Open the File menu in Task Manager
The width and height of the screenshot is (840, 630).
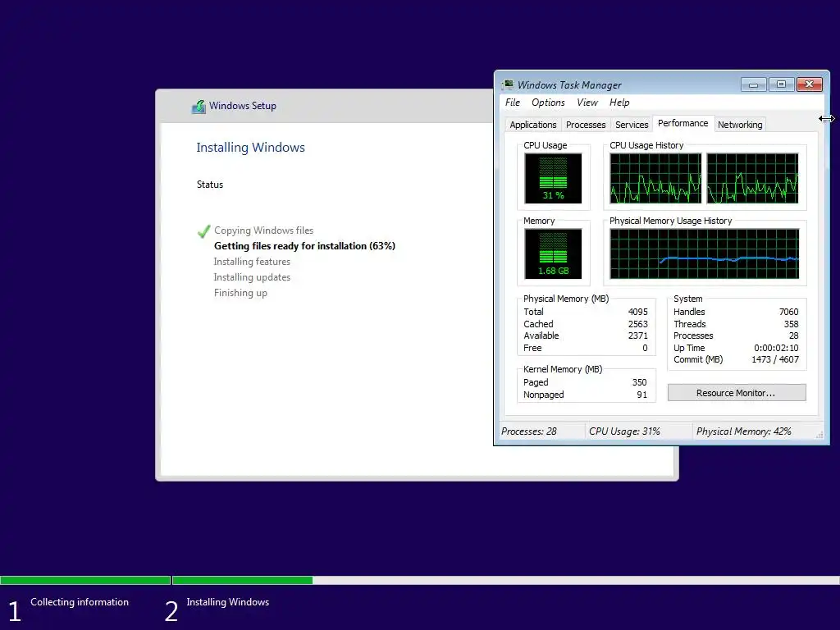tap(512, 103)
